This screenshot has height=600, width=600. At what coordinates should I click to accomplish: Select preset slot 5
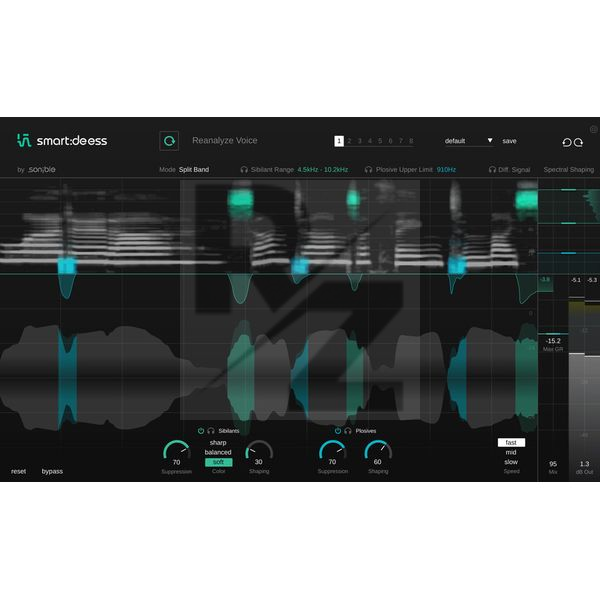tap(380, 141)
